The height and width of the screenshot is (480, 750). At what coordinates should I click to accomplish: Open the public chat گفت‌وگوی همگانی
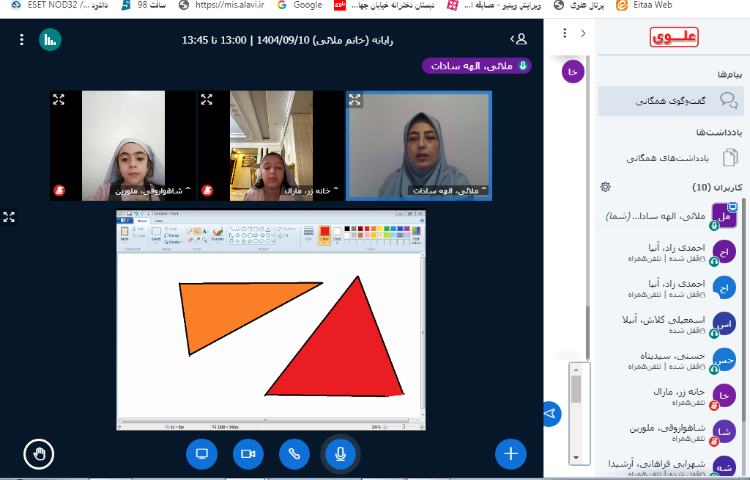point(672,101)
